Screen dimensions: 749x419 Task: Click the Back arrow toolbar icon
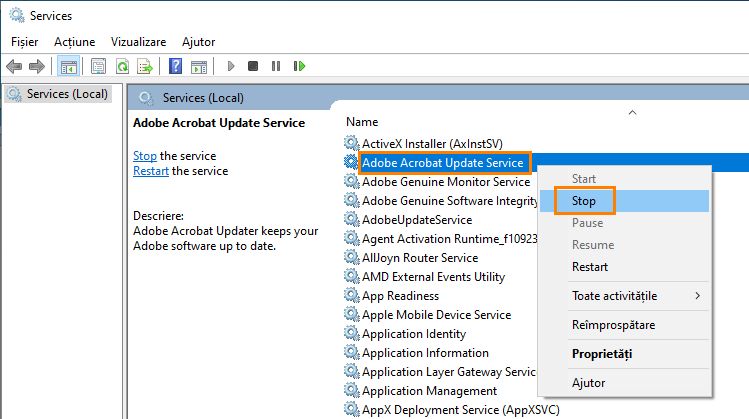coord(14,66)
